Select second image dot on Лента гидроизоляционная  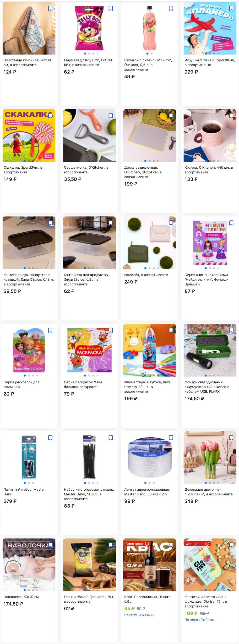click(x=150, y=483)
